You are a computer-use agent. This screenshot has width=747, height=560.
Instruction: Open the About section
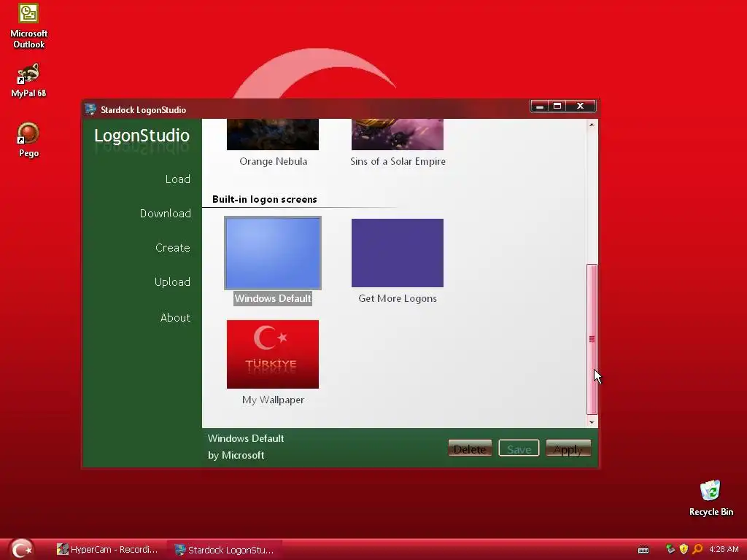coord(175,318)
